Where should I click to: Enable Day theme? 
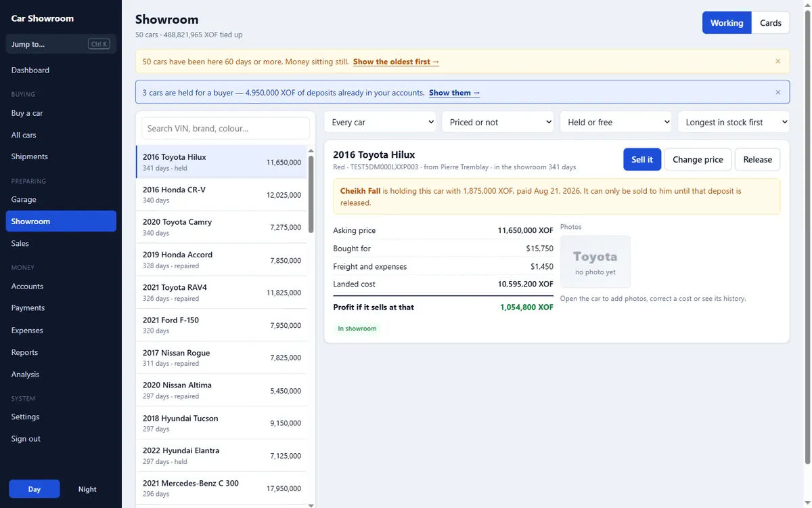[35, 489]
